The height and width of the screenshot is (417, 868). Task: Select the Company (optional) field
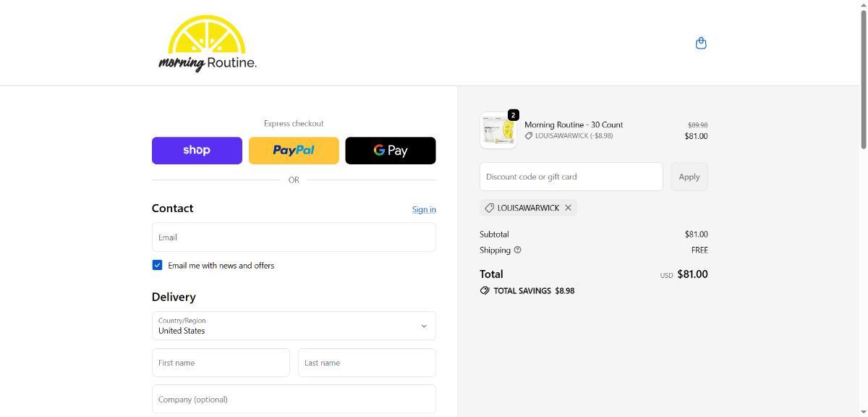click(x=294, y=399)
